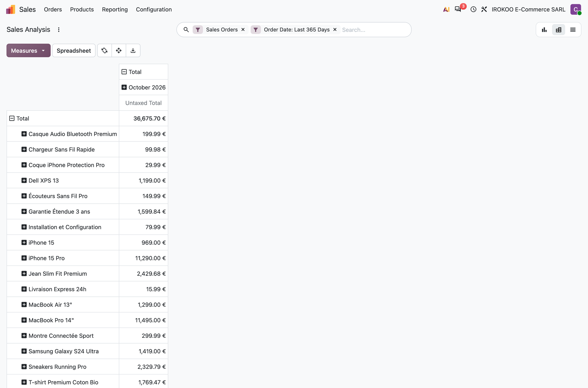
Task: Open the Sales app home icon
Action: tap(11, 9)
